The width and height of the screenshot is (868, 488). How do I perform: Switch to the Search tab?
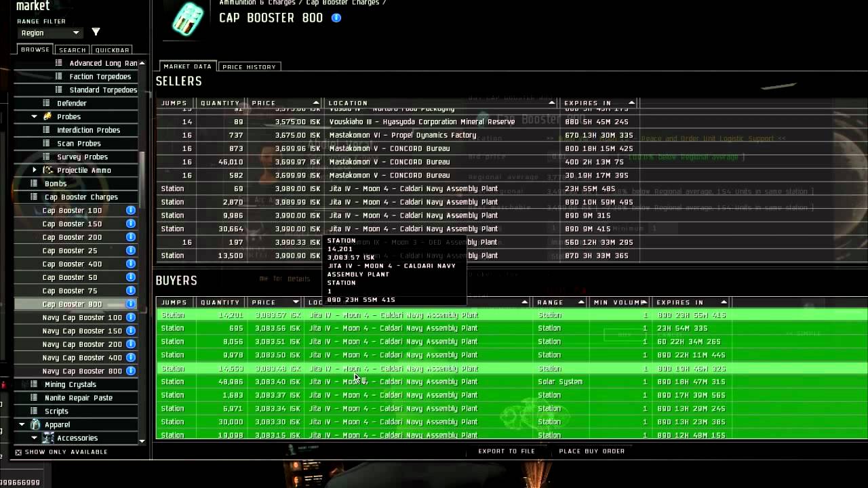[x=72, y=50]
